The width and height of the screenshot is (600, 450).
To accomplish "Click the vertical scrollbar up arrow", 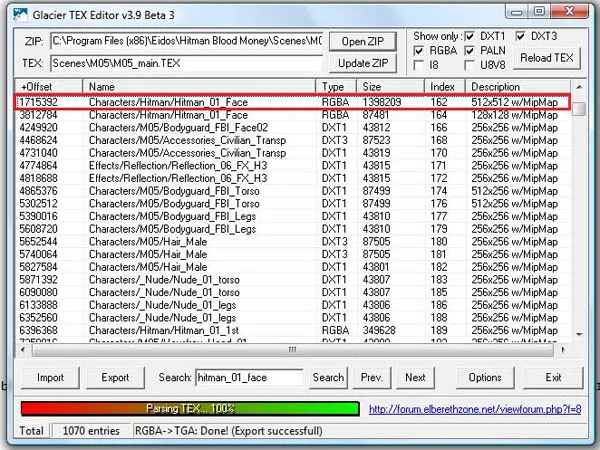I will pyautogui.click(x=579, y=87).
